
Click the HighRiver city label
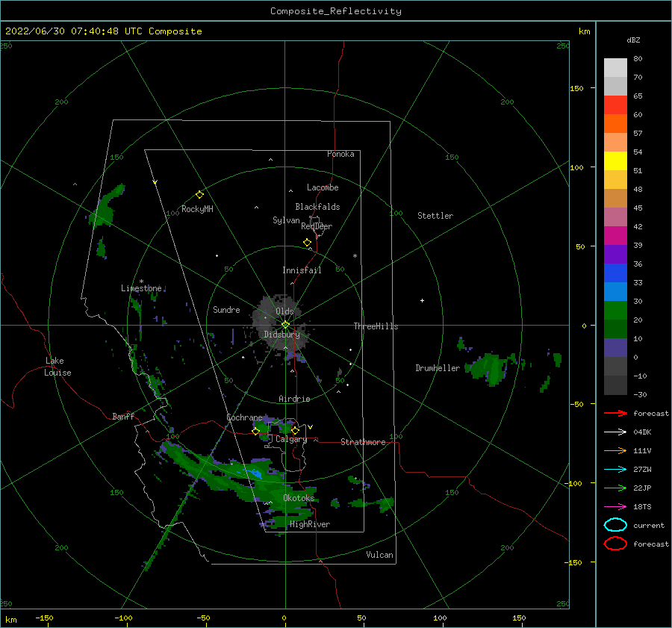tap(310, 524)
